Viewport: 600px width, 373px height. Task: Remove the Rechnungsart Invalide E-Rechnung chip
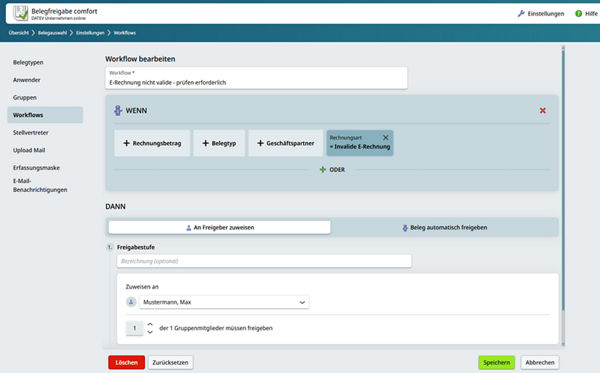(x=386, y=137)
